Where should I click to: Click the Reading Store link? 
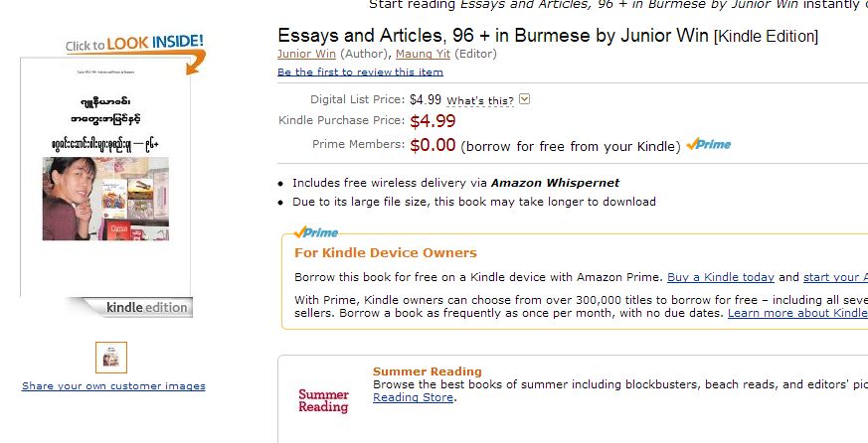(x=413, y=397)
